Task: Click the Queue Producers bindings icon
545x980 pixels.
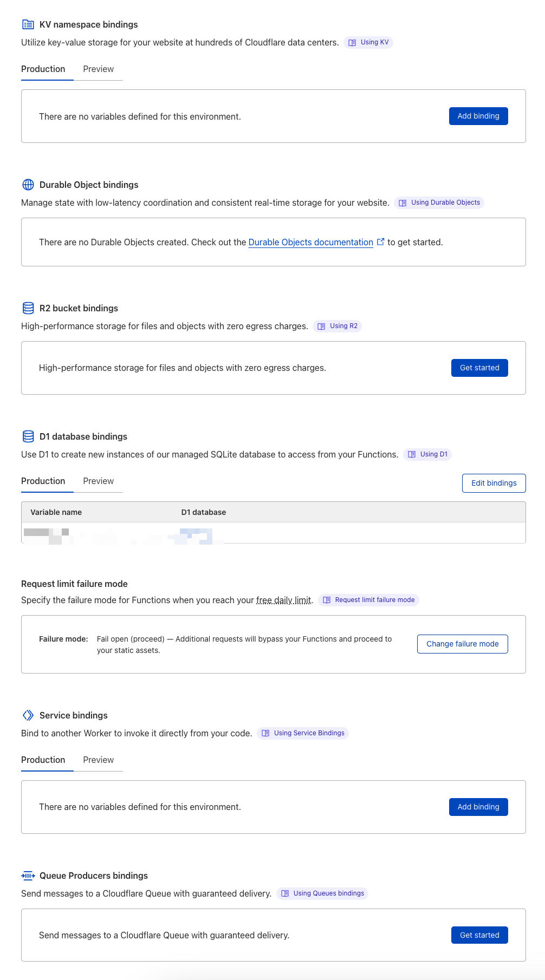Action: click(28, 876)
